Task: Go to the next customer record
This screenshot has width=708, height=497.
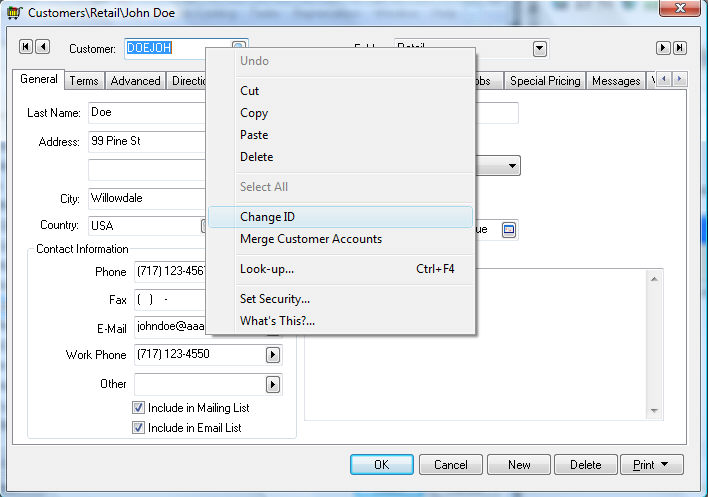Action: [x=663, y=48]
